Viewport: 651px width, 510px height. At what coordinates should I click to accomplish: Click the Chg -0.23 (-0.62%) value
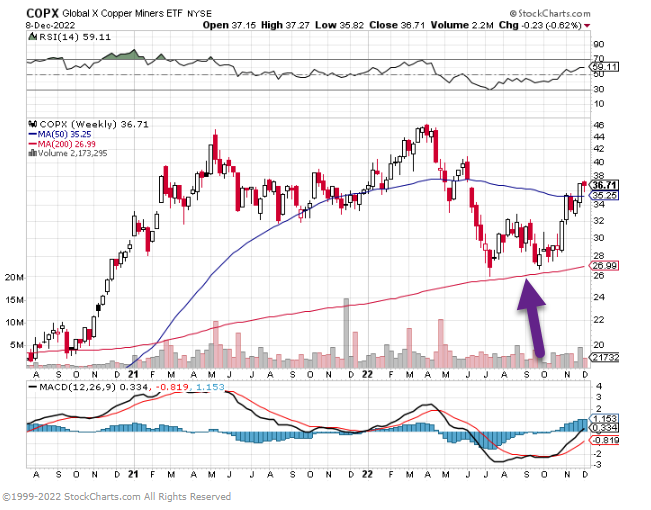coord(540,25)
